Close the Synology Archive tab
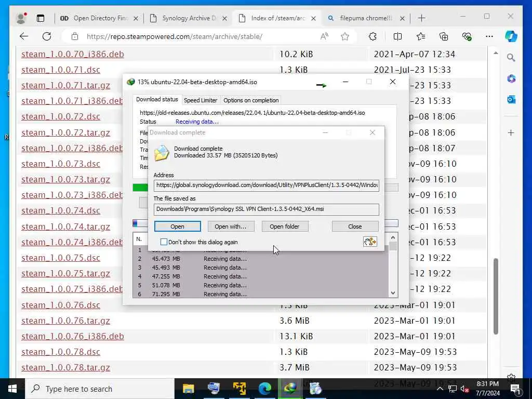532x399 pixels. click(x=224, y=18)
